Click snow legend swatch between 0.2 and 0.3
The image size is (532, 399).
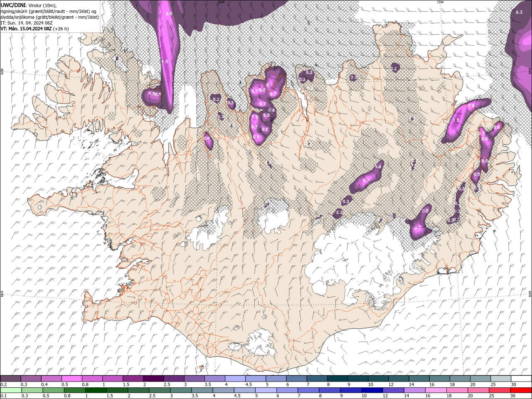pyautogui.click(x=10, y=379)
